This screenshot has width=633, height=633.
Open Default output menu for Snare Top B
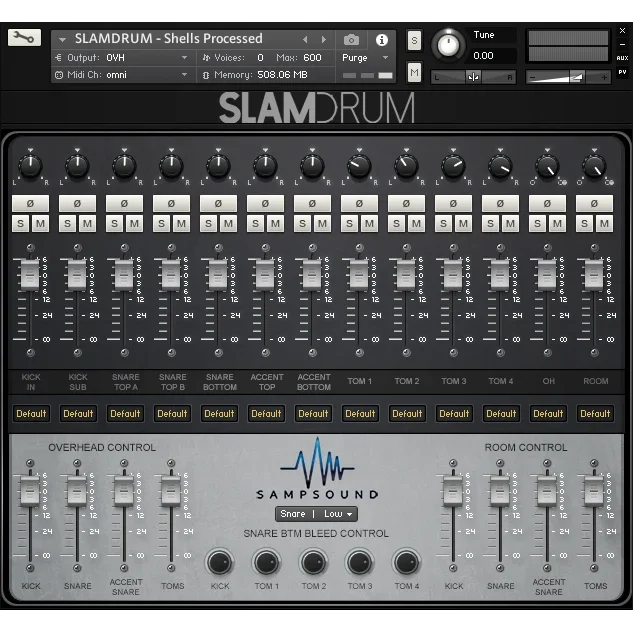pos(172,414)
